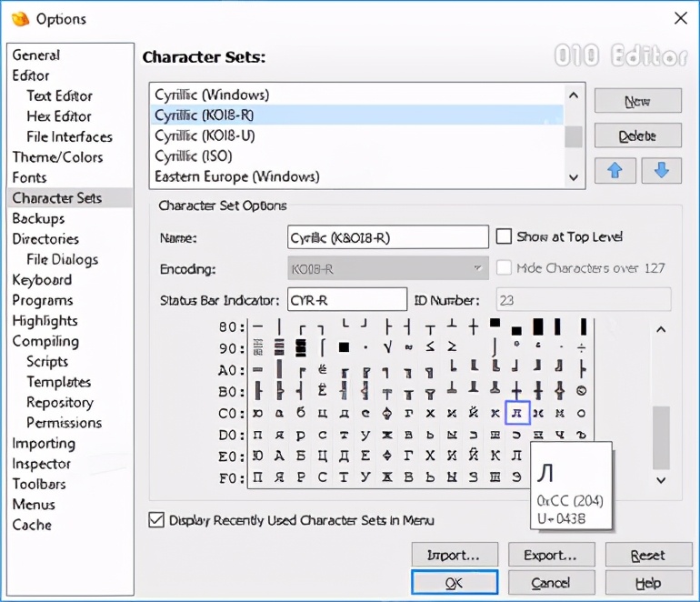The height and width of the screenshot is (602, 700).
Task: Toggle Hide Characters over 127 checkbox
Action: [x=504, y=268]
